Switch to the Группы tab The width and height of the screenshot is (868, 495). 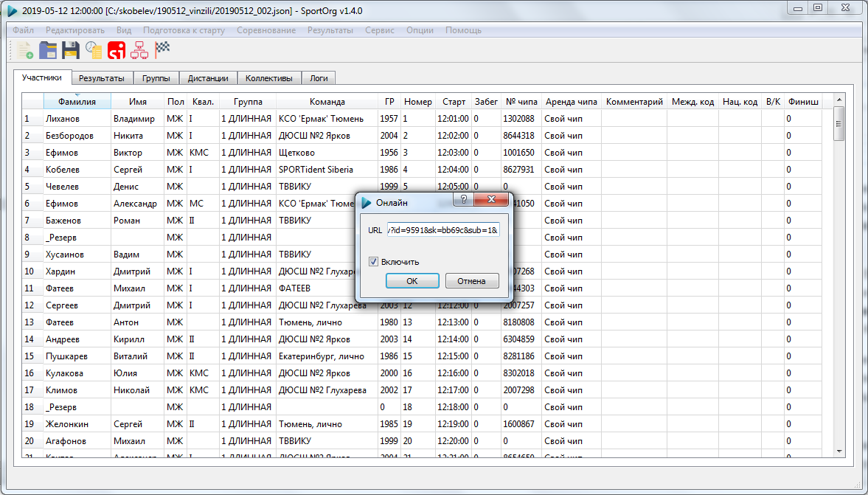coord(156,79)
